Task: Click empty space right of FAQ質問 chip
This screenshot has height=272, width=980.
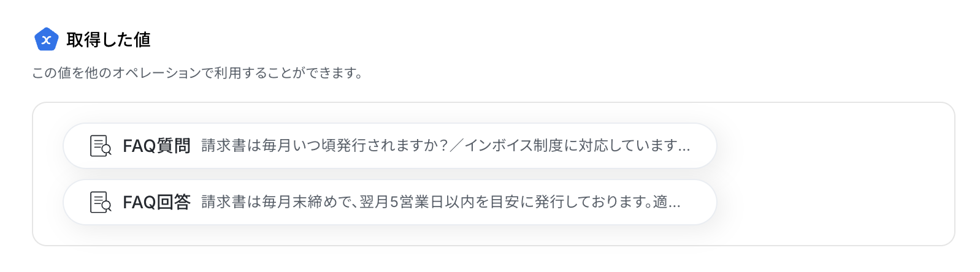Action: (834, 146)
